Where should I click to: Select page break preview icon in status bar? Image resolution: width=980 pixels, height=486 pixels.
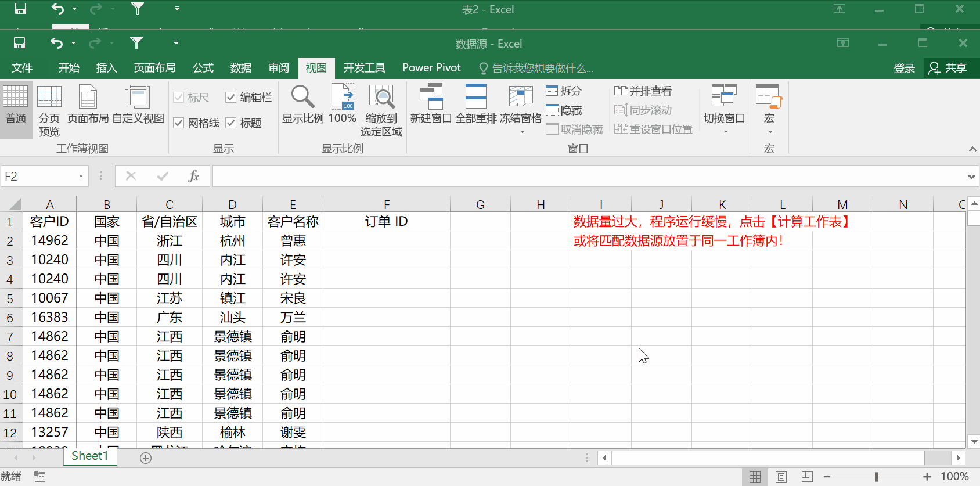(x=807, y=477)
